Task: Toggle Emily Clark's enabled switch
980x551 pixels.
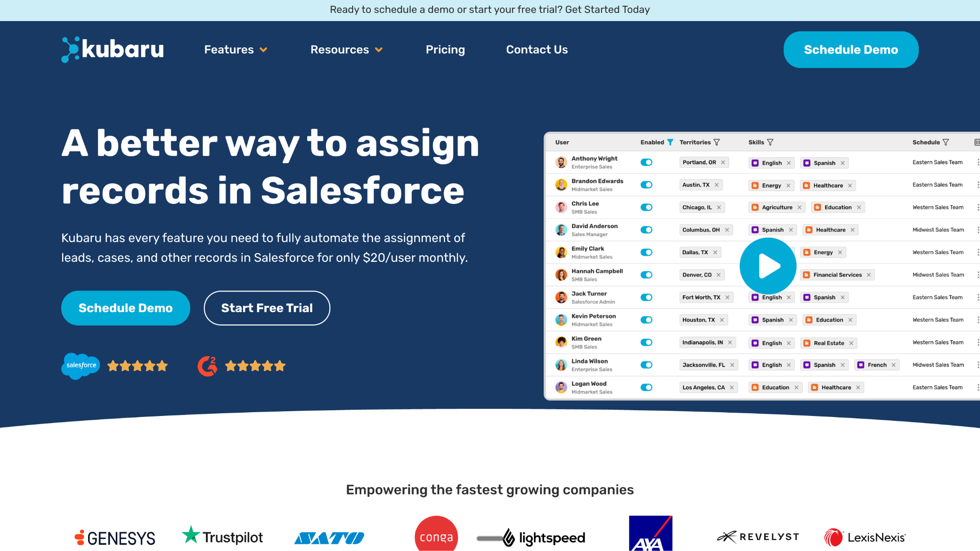Action: point(646,252)
